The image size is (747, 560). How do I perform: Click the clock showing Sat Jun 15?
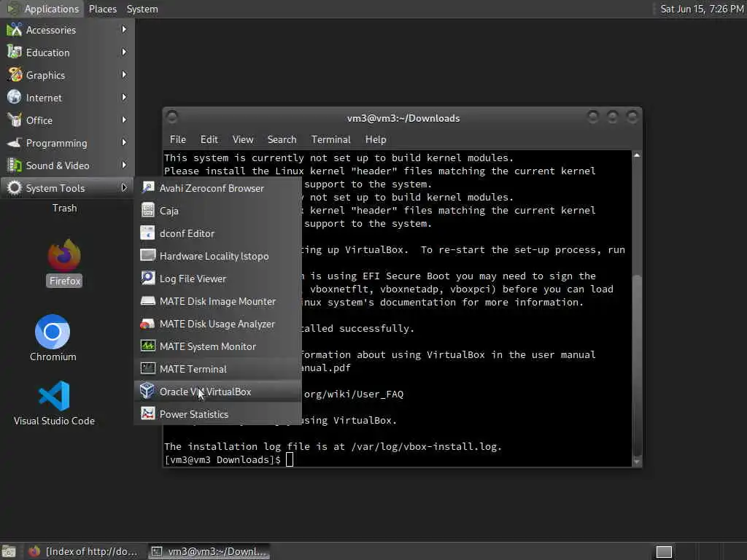[701, 9]
